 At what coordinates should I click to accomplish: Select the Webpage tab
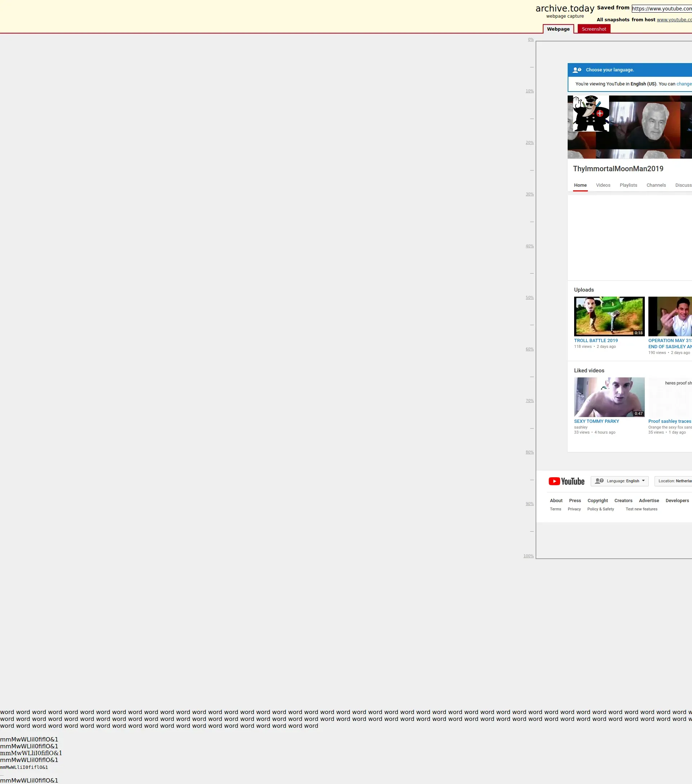558,29
